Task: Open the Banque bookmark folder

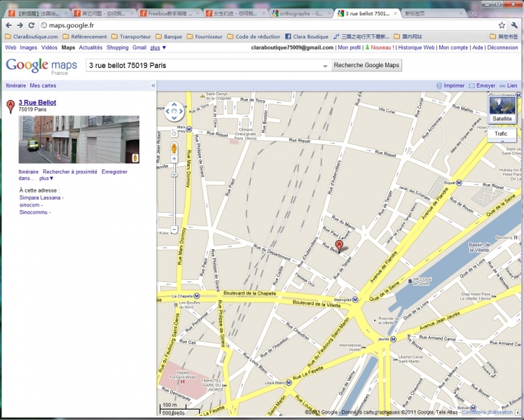Action: (x=169, y=36)
